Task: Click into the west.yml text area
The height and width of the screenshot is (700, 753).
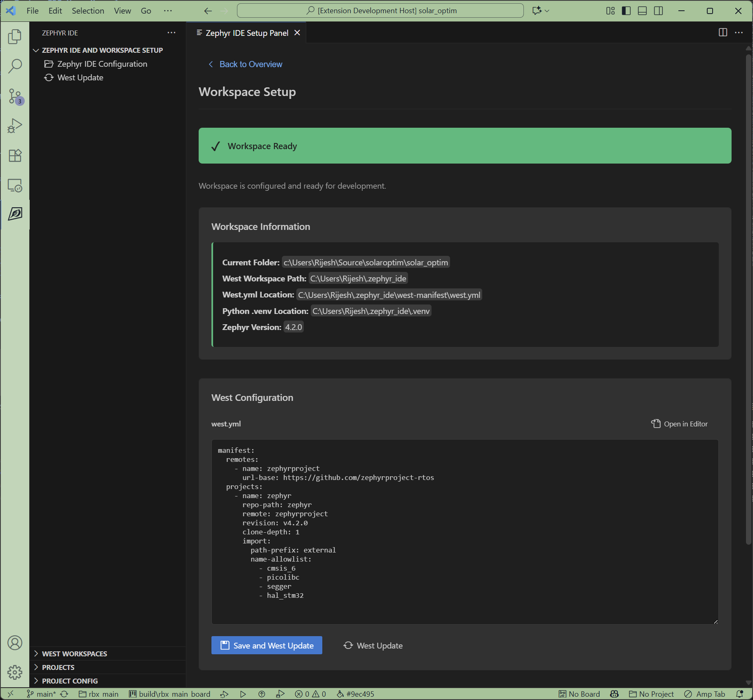Action: 465,531
